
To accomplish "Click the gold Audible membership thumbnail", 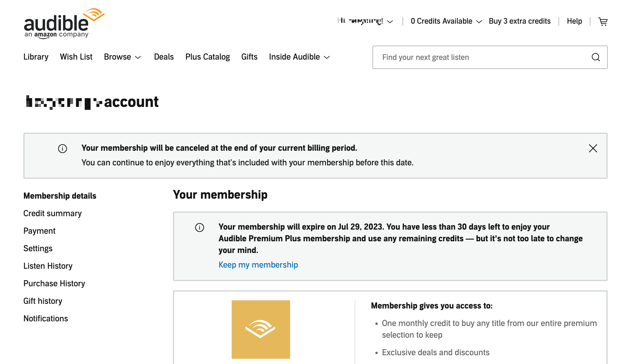I will point(261,329).
